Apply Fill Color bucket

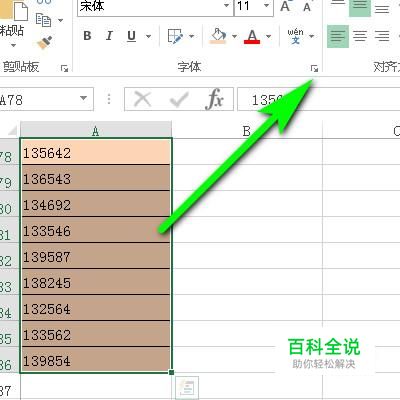coord(218,36)
